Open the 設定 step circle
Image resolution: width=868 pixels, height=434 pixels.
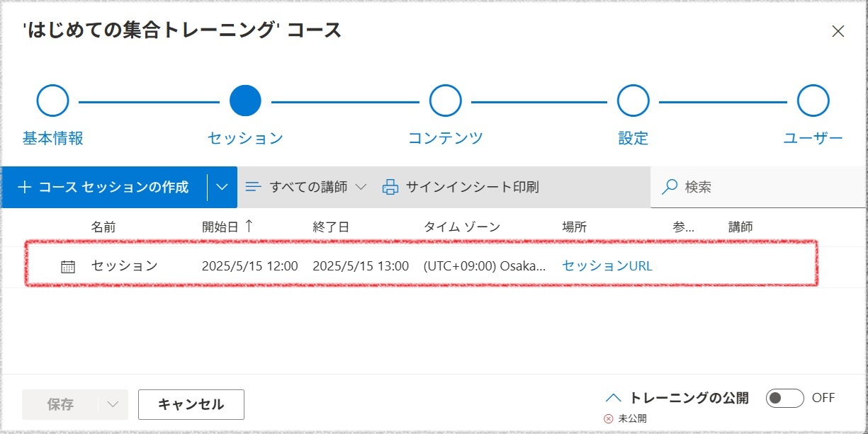tap(633, 101)
